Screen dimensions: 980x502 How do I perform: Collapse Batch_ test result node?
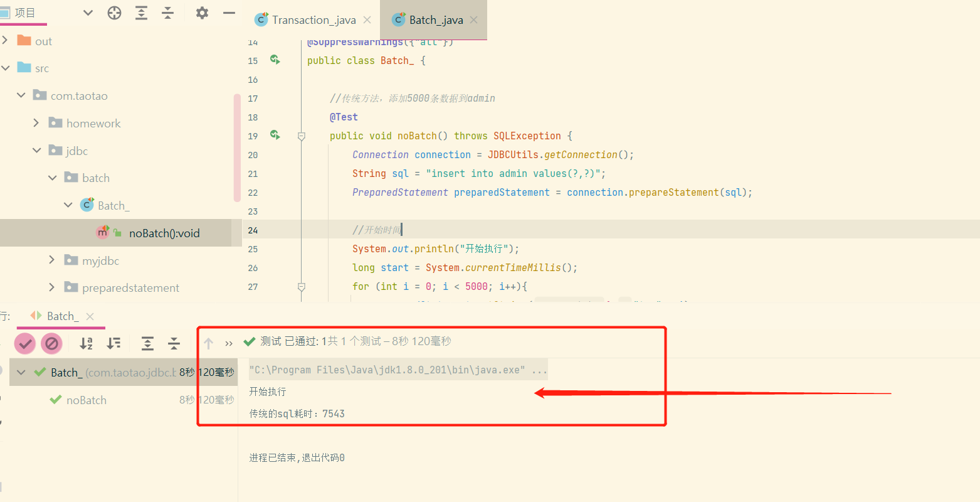pyautogui.click(x=21, y=372)
